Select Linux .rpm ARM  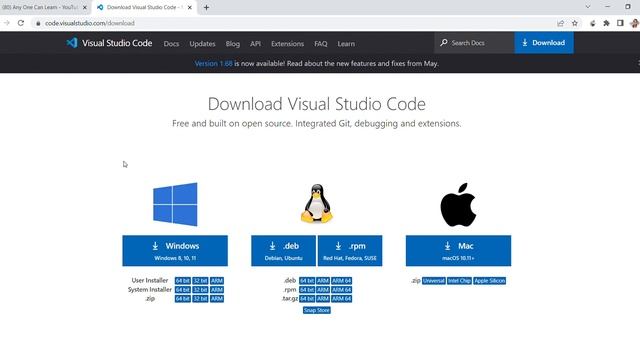[x=323, y=290]
